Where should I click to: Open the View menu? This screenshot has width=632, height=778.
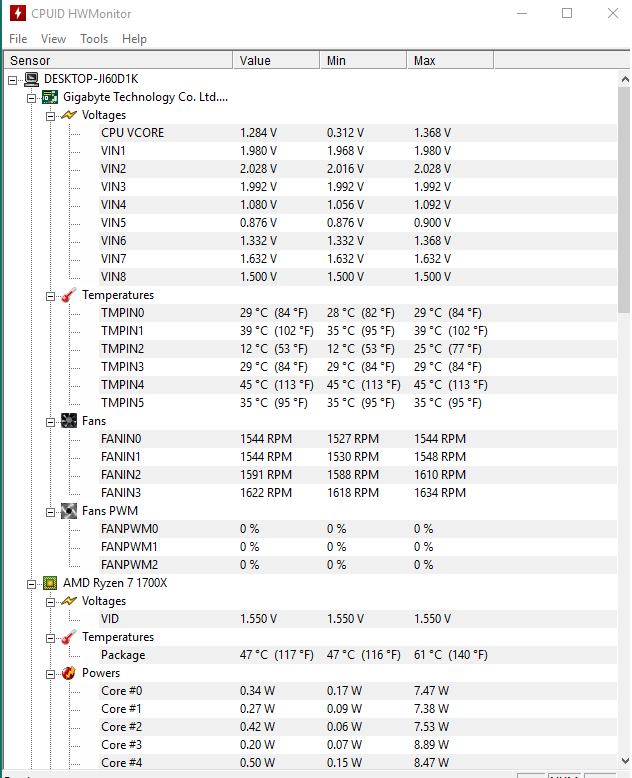pyautogui.click(x=53, y=39)
